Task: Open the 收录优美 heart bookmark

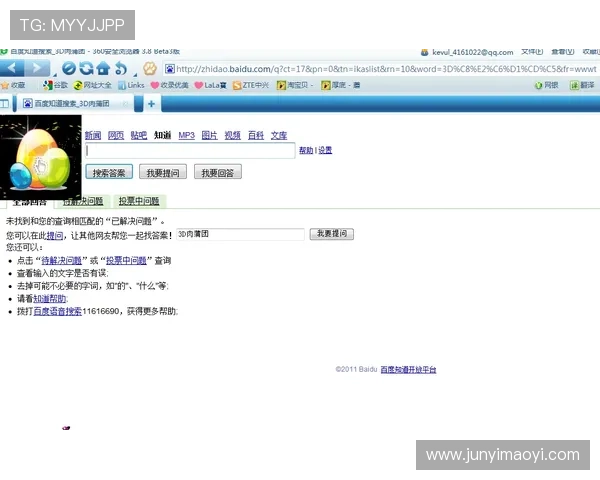Action: pyautogui.click(x=170, y=85)
